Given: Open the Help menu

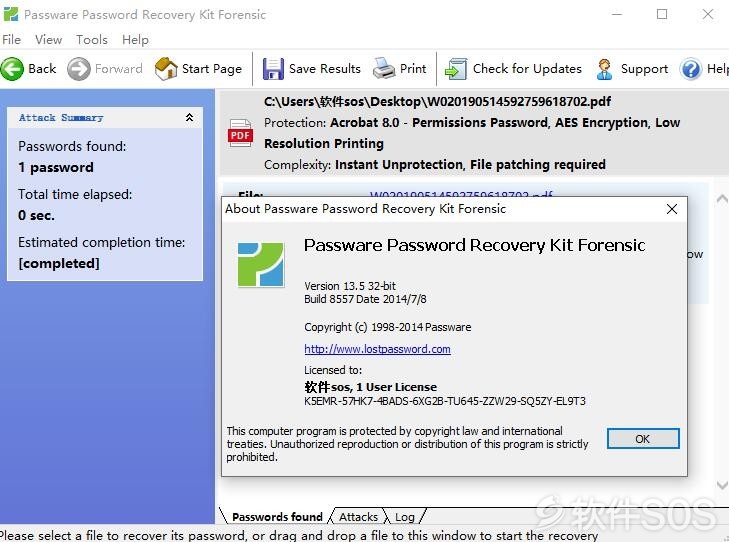Looking at the screenshot, I should pyautogui.click(x=135, y=40).
